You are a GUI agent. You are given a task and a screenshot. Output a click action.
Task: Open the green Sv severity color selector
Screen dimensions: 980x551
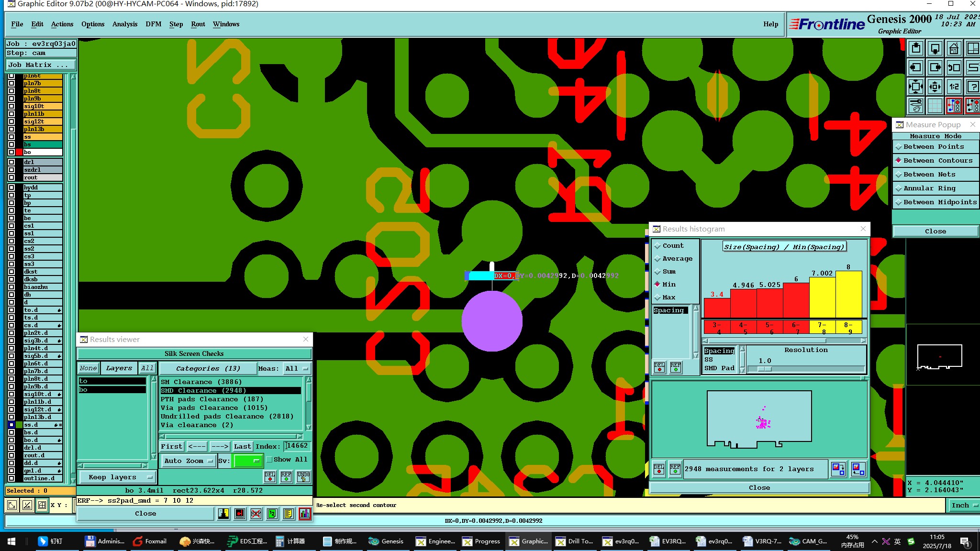tap(247, 461)
